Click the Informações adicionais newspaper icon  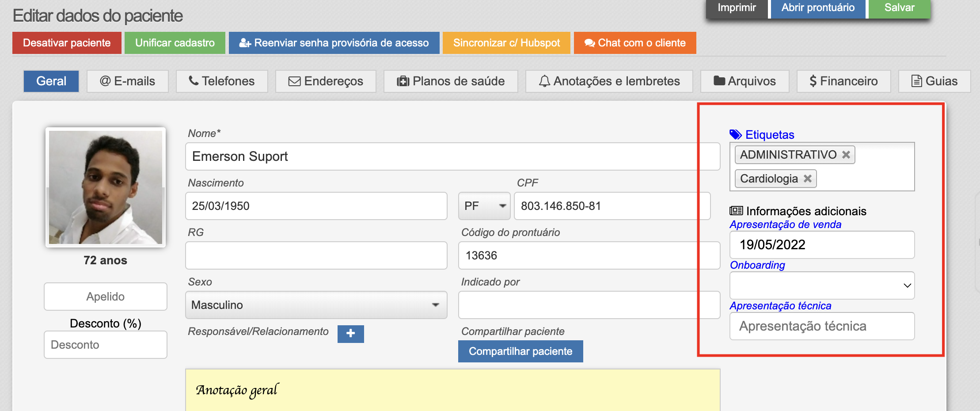(x=736, y=211)
